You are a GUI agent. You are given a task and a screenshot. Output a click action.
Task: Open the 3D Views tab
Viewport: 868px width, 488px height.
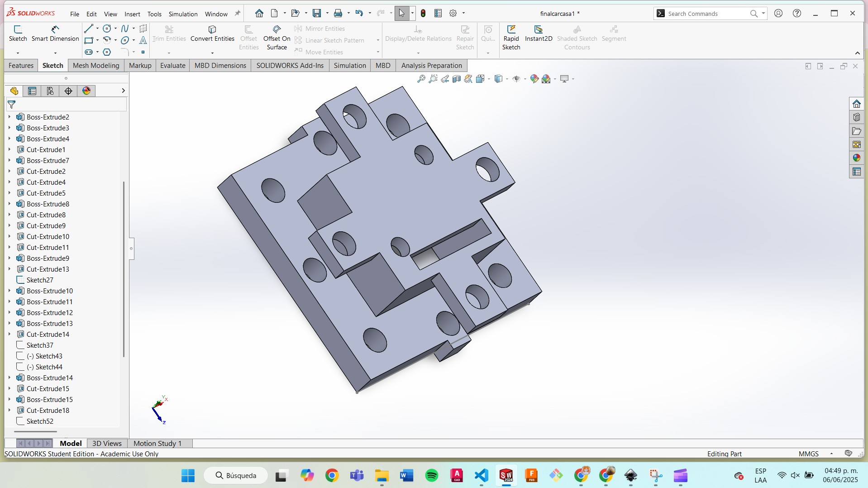pos(107,443)
